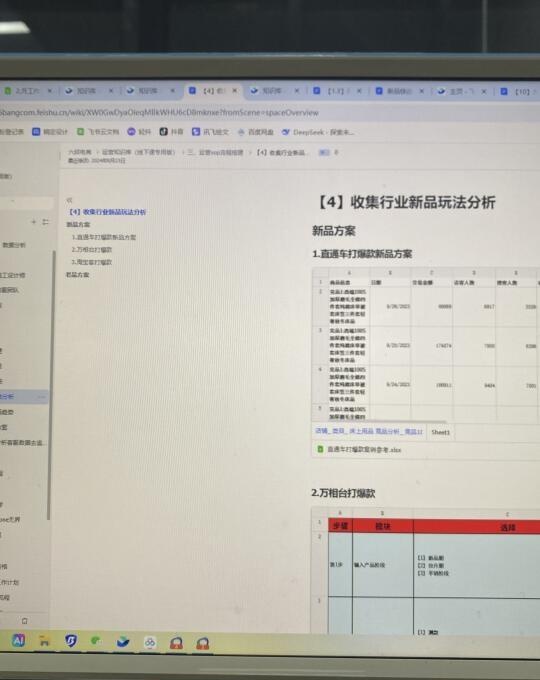Select the Sheet1 tab in the embedded sheet
Viewport: 540px width, 680px height.
click(441, 432)
